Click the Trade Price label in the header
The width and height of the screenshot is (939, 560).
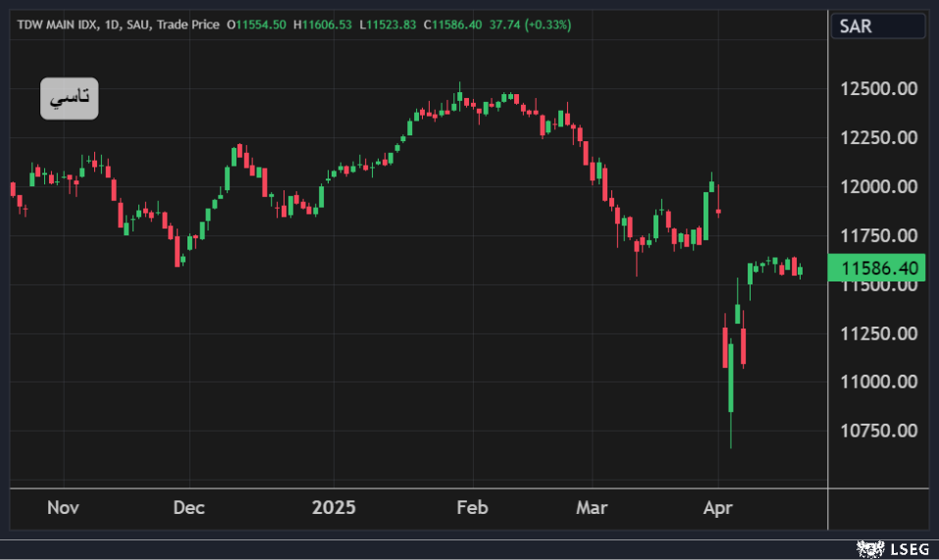tap(188, 25)
